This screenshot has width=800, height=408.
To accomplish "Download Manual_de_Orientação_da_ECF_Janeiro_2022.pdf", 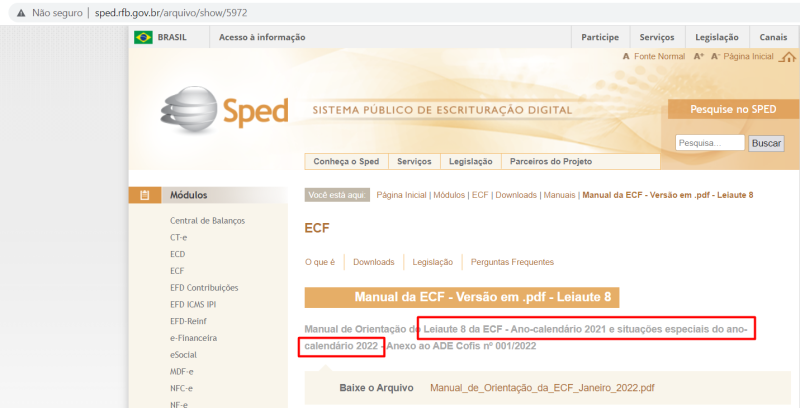I will (542, 388).
